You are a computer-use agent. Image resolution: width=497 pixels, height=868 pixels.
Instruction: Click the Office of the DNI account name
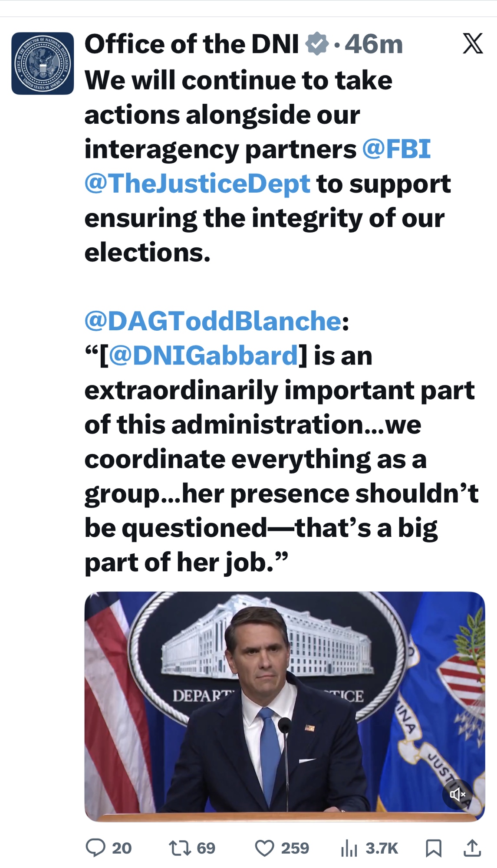point(191,44)
